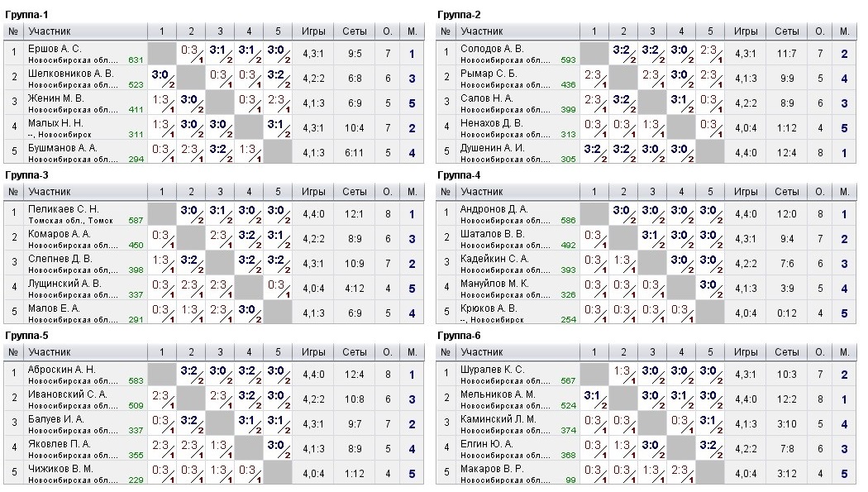The image size is (868, 492).
Task: Click Андронов's sets total 12:0
Action: pos(786,214)
